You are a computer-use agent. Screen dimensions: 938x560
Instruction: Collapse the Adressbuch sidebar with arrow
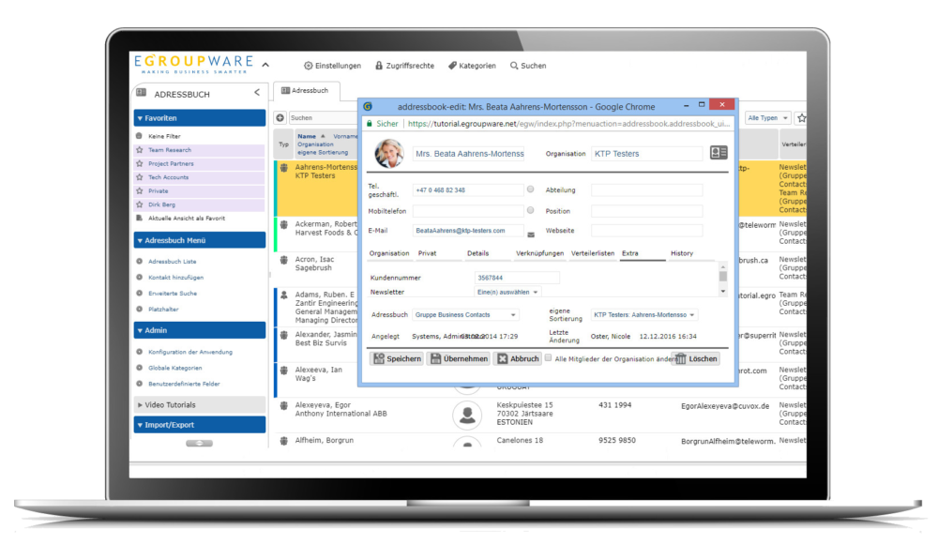click(x=257, y=93)
